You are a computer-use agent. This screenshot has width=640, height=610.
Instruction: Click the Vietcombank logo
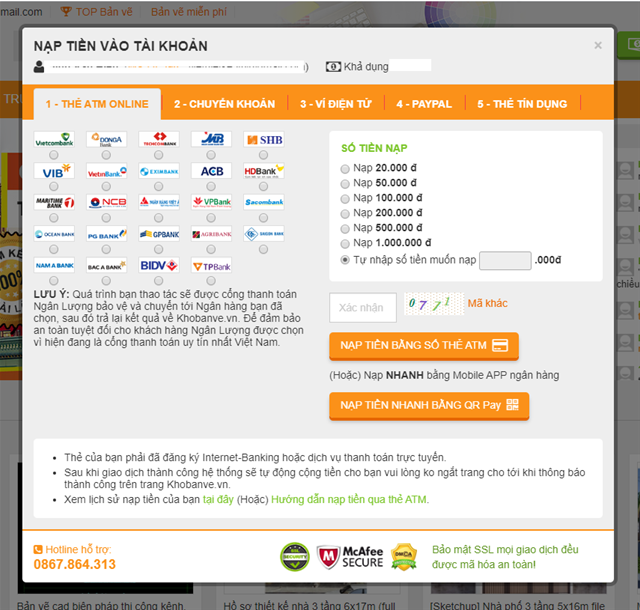54,139
